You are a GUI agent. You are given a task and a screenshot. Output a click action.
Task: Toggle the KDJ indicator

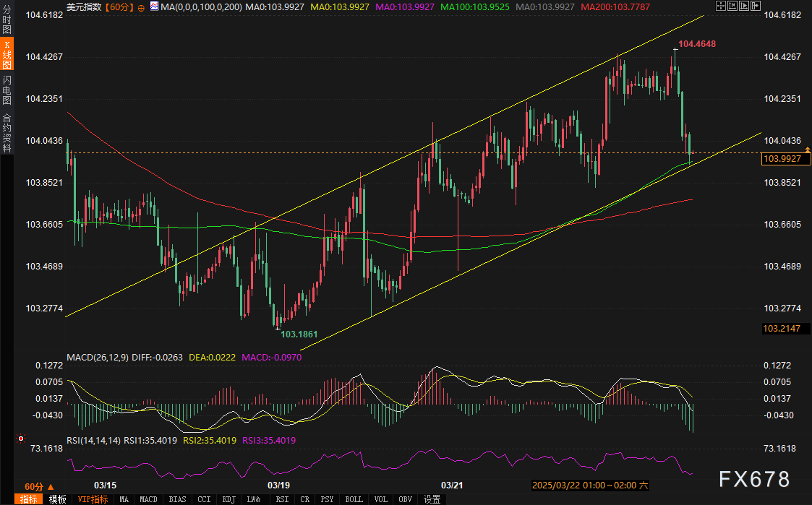click(229, 499)
